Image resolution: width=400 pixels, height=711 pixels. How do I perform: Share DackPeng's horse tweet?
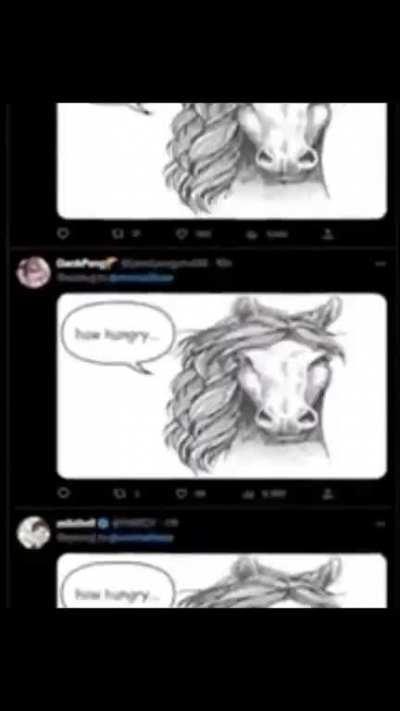coord(328,494)
